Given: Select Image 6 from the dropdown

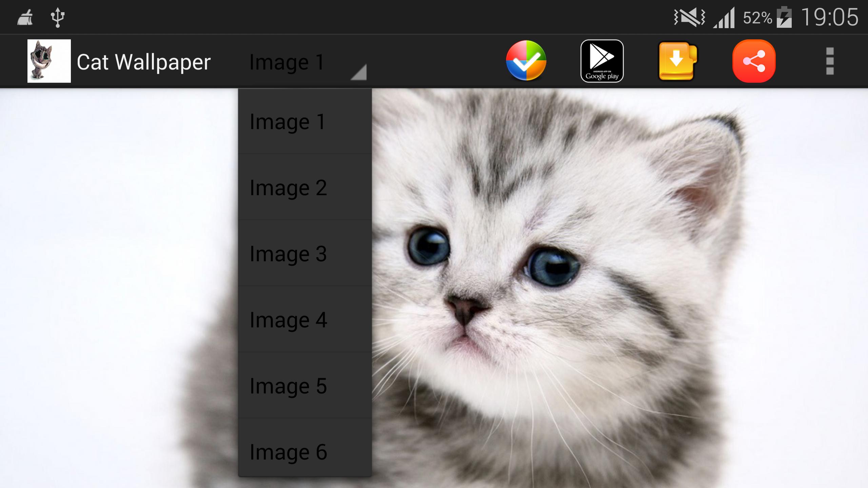Looking at the screenshot, I should 305,447.
